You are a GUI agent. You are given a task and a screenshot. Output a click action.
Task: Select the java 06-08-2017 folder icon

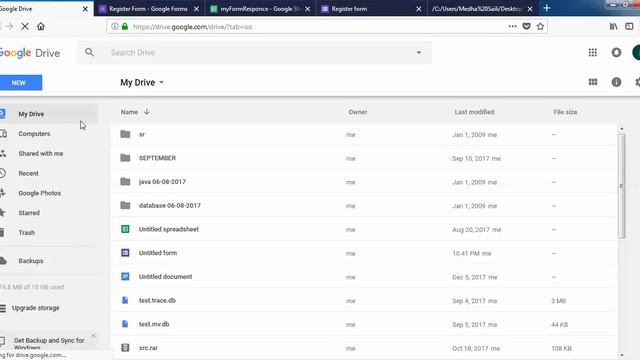(125, 182)
